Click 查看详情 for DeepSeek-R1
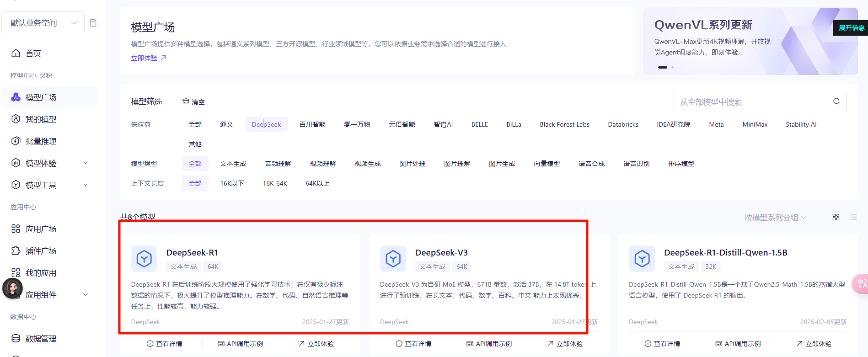Viewport: 868px width, 357px height. 165,344
